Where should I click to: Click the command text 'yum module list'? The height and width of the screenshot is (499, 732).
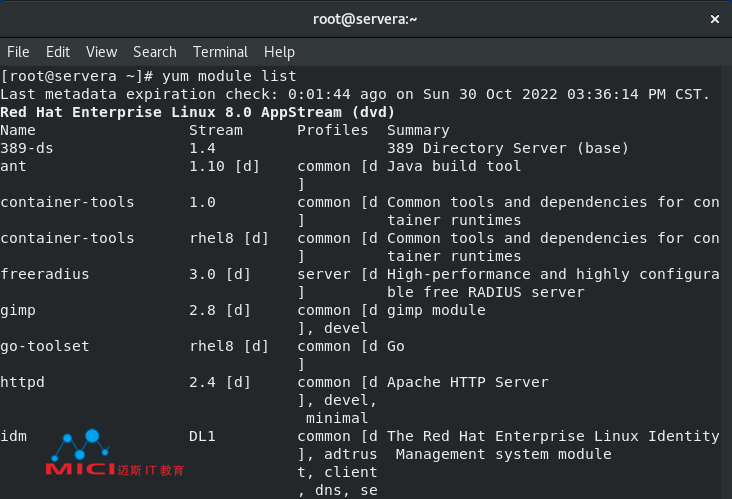pyautogui.click(x=229, y=76)
